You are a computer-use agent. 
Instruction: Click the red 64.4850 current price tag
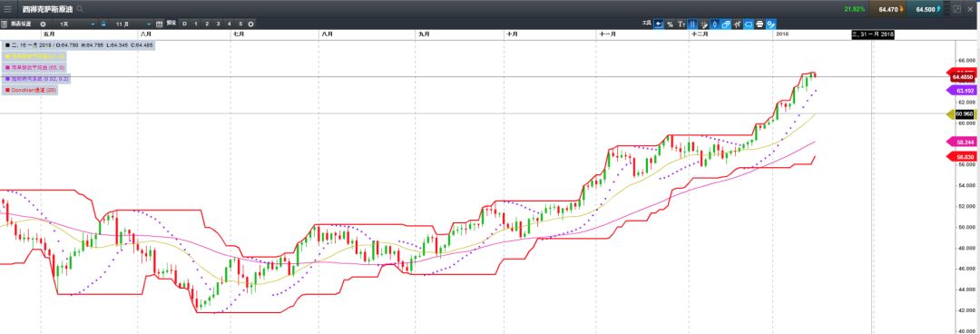coord(963,76)
